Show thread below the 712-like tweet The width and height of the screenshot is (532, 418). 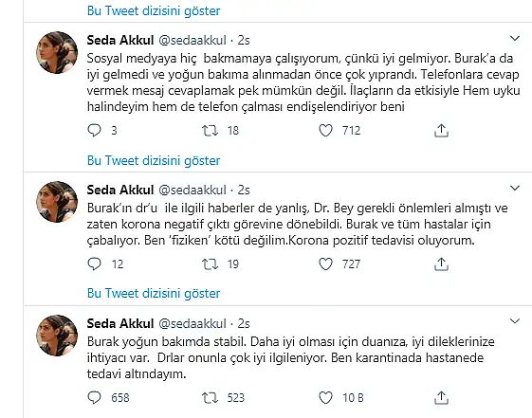coord(154,160)
